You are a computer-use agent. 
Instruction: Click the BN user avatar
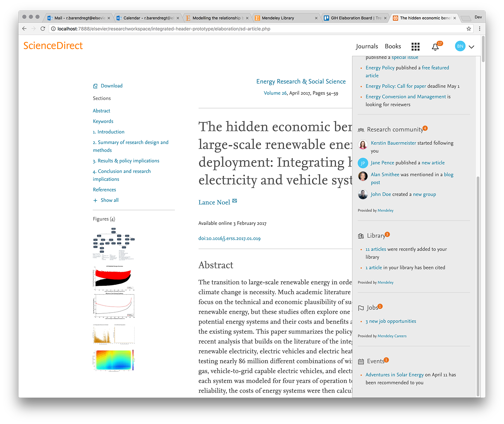(x=460, y=46)
